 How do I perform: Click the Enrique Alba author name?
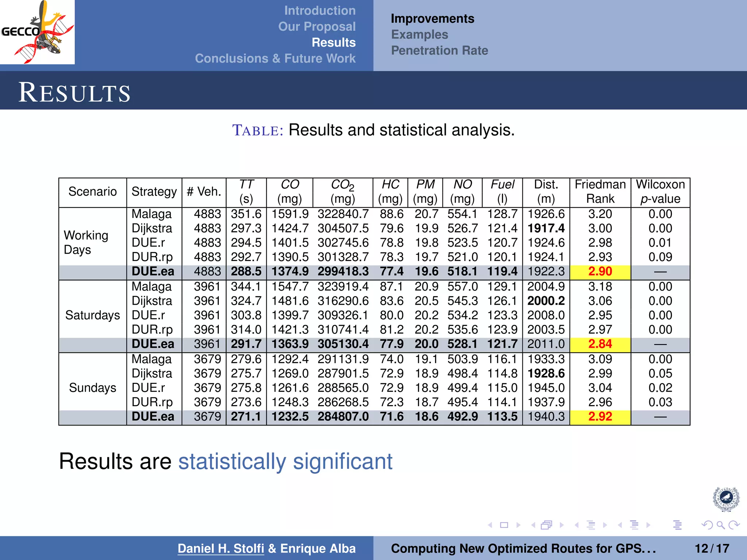pos(318,548)
